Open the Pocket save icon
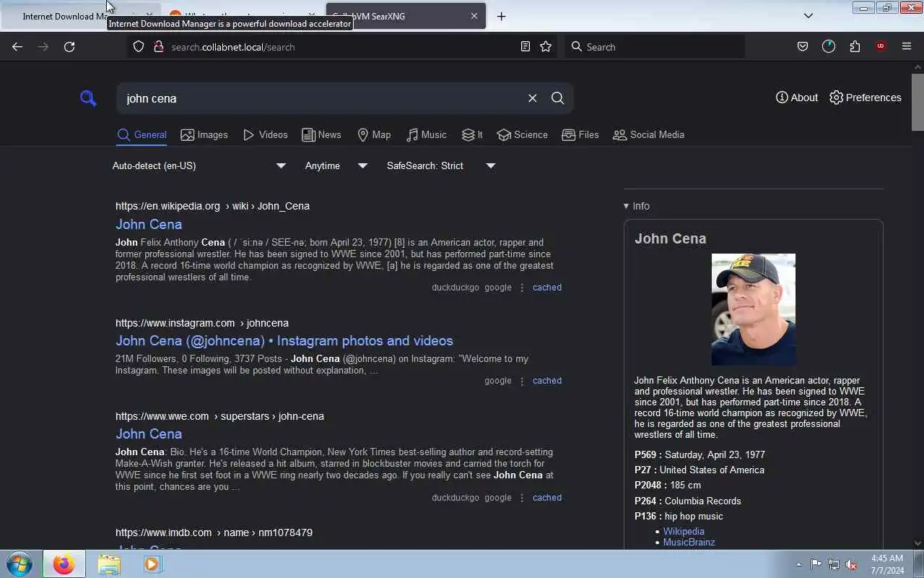This screenshot has width=924, height=578. 803,46
